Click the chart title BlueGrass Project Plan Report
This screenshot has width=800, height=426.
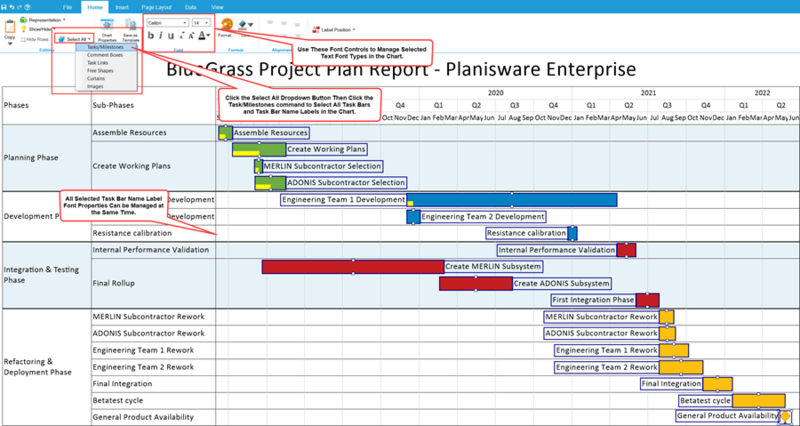coord(401,69)
